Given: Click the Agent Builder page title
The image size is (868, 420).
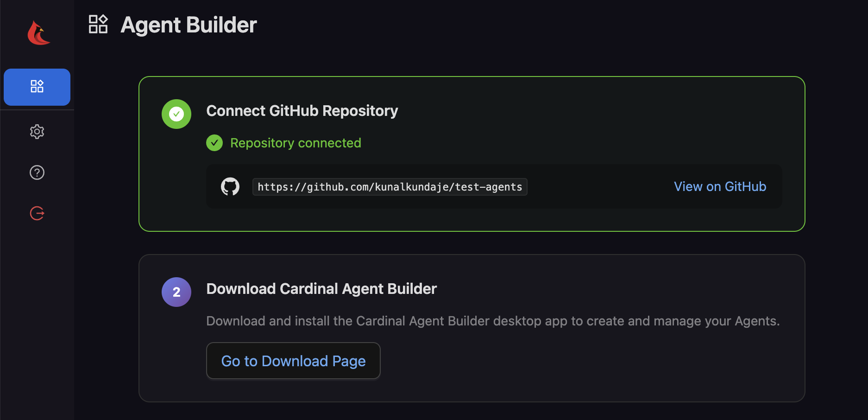Looking at the screenshot, I should click(x=188, y=24).
